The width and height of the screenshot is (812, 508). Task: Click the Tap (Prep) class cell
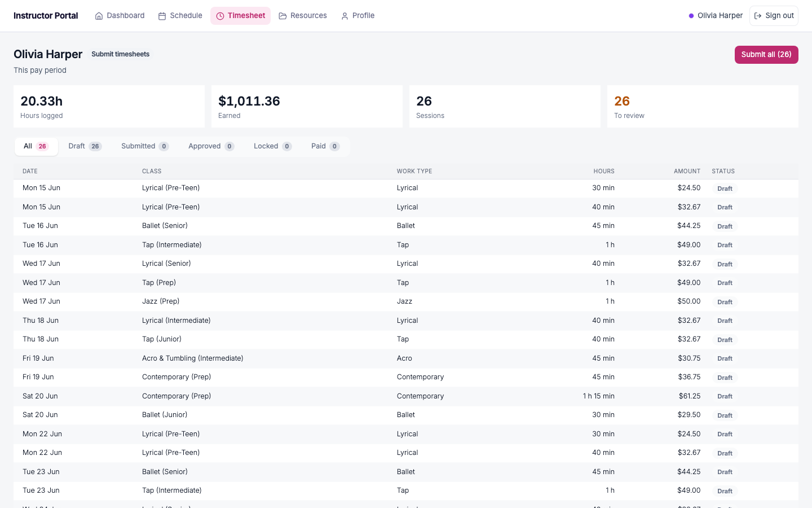(x=159, y=283)
